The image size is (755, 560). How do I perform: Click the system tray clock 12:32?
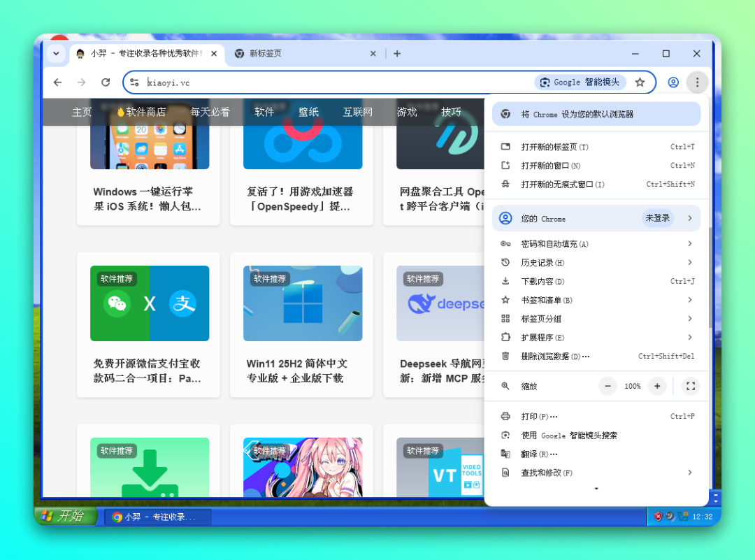[x=703, y=517]
